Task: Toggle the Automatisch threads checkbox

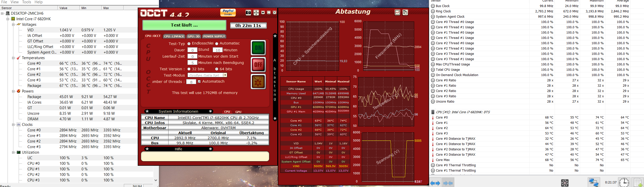Action: pos(199,81)
